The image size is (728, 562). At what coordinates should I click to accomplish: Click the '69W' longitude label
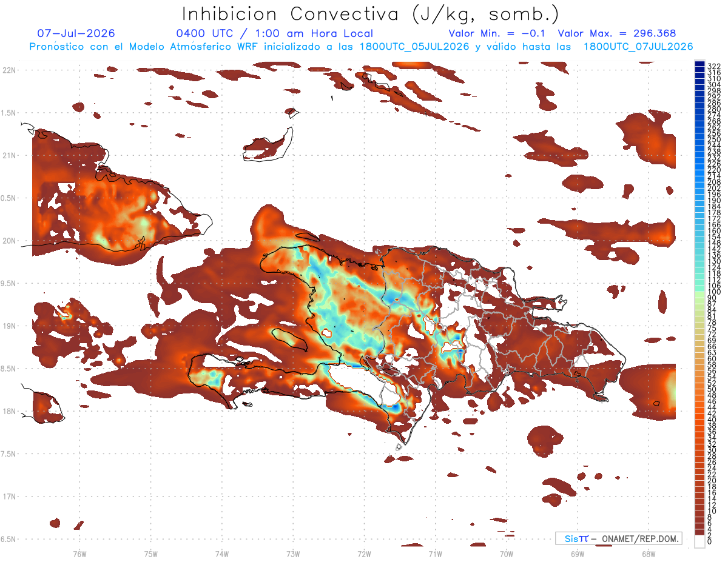coord(578,554)
